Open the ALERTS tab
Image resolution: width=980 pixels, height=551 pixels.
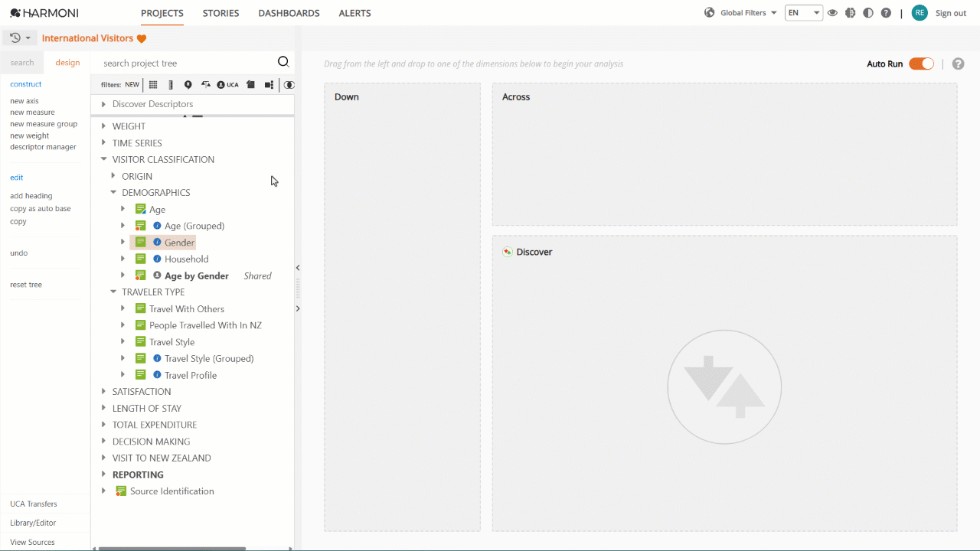point(354,13)
